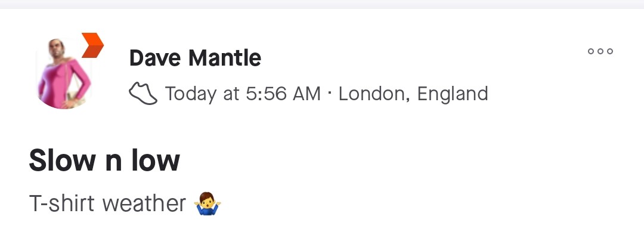The image size is (644, 241).
Task: Click the London, England location text
Action: (x=413, y=94)
